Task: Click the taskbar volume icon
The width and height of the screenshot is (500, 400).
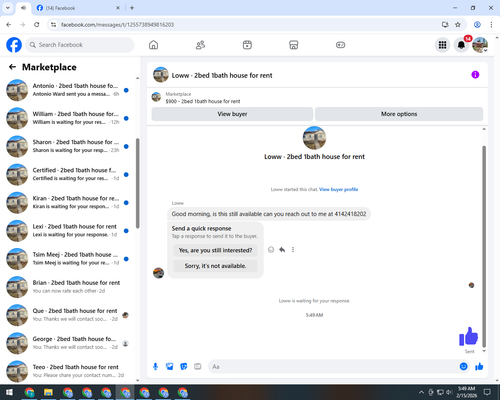Action: click(x=449, y=392)
